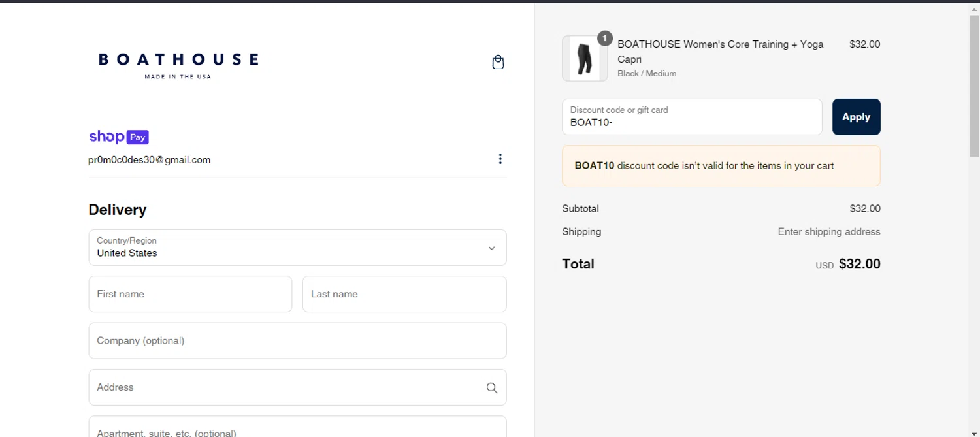Focus the Company (optional) field
The height and width of the screenshot is (437, 980).
pyautogui.click(x=297, y=341)
